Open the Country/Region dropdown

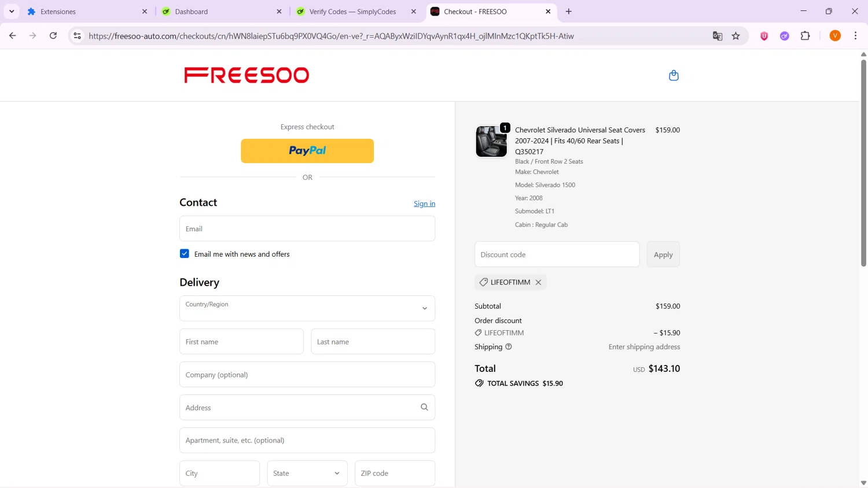click(x=307, y=308)
